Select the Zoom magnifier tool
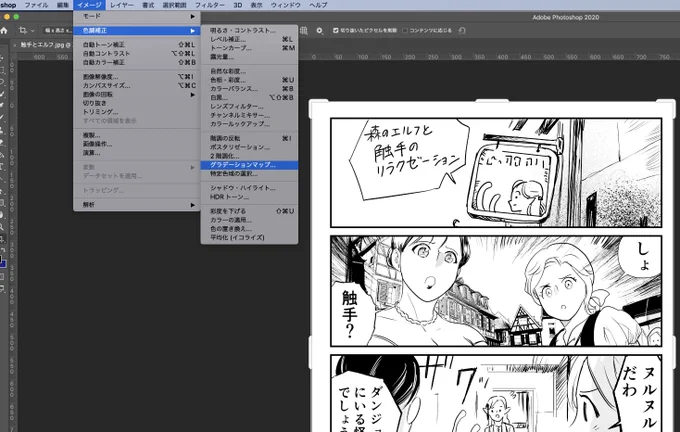Image resolution: width=680 pixels, height=432 pixels. click(3, 226)
